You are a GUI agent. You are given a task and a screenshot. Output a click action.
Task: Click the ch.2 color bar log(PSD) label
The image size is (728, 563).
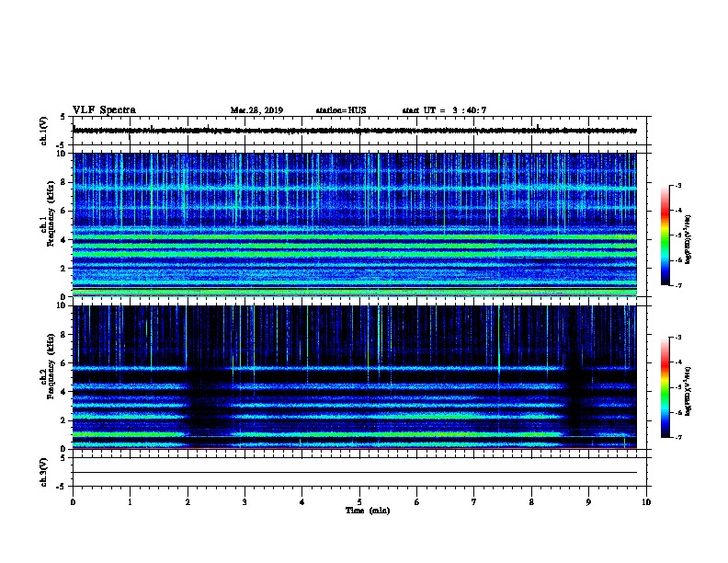pyautogui.click(x=688, y=391)
